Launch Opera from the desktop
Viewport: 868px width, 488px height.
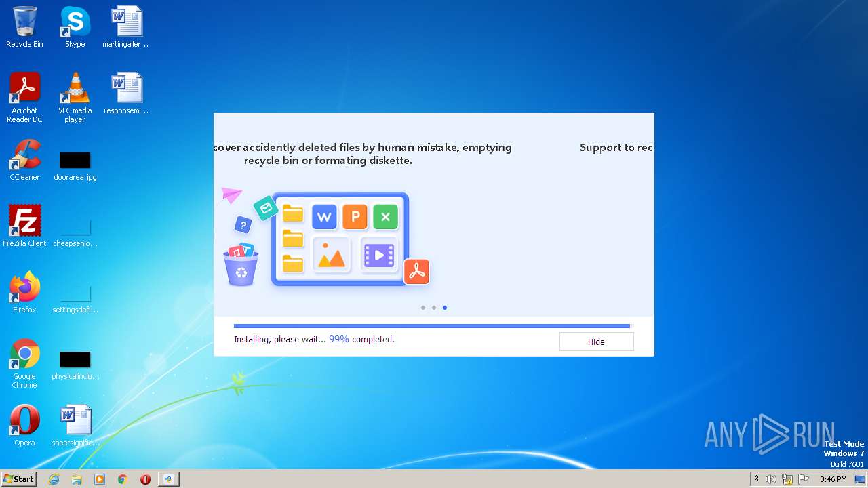(24, 425)
